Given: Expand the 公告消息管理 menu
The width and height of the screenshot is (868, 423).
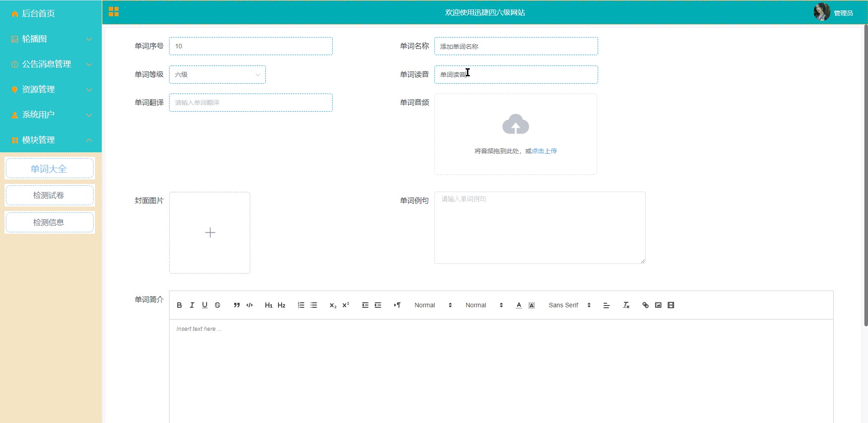Looking at the screenshot, I should 51,64.
